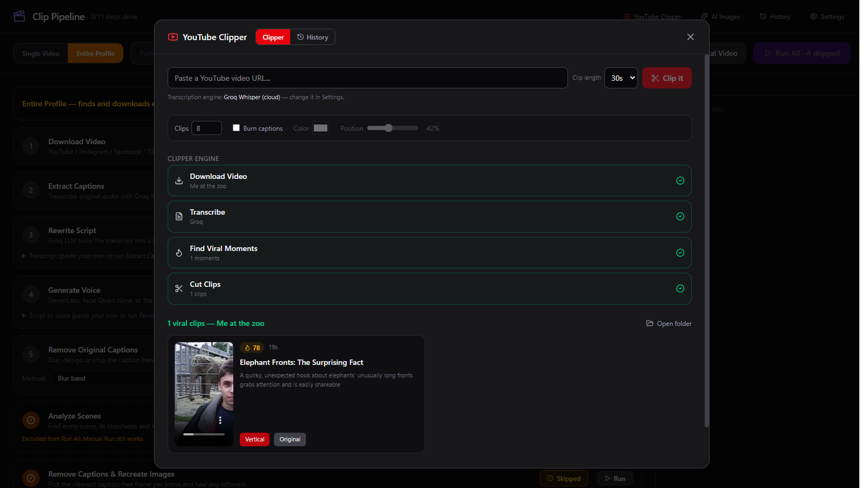Viewport: 868px width, 488px height.
Task: Select the Vertical format toggle
Action: coord(254,439)
